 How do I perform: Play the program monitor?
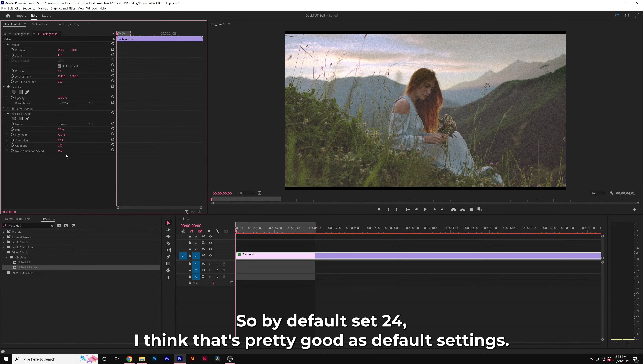[x=425, y=209]
